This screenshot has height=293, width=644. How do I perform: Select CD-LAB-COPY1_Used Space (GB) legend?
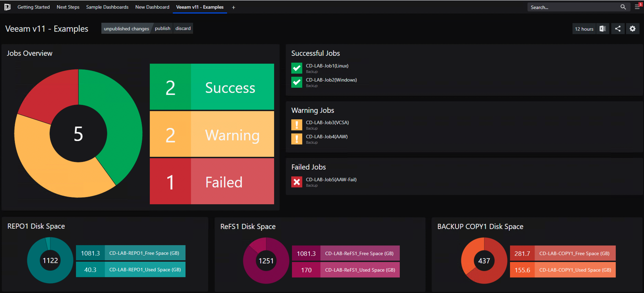563,270
